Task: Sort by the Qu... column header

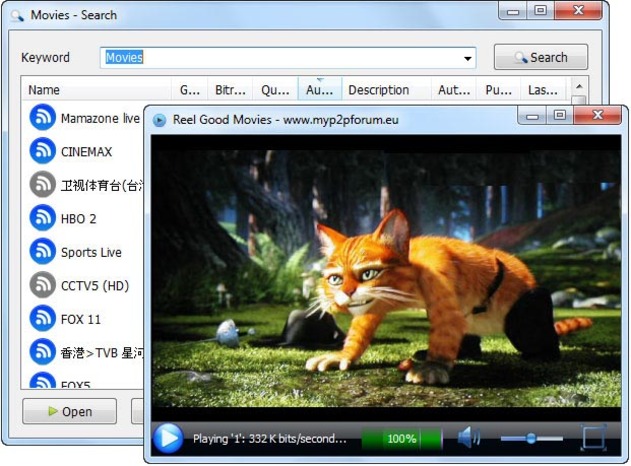Action: [275, 90]
